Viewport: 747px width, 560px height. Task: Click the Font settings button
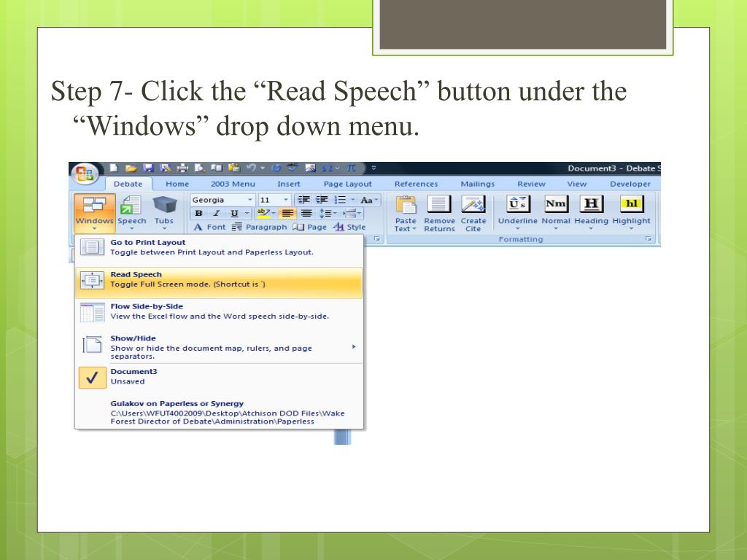(209, 227)
